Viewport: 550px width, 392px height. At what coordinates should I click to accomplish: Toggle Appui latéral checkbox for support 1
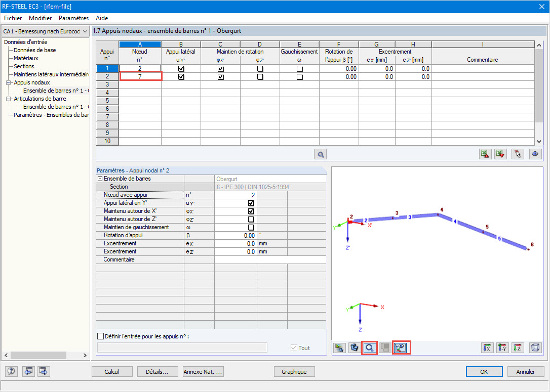(181, 69)
